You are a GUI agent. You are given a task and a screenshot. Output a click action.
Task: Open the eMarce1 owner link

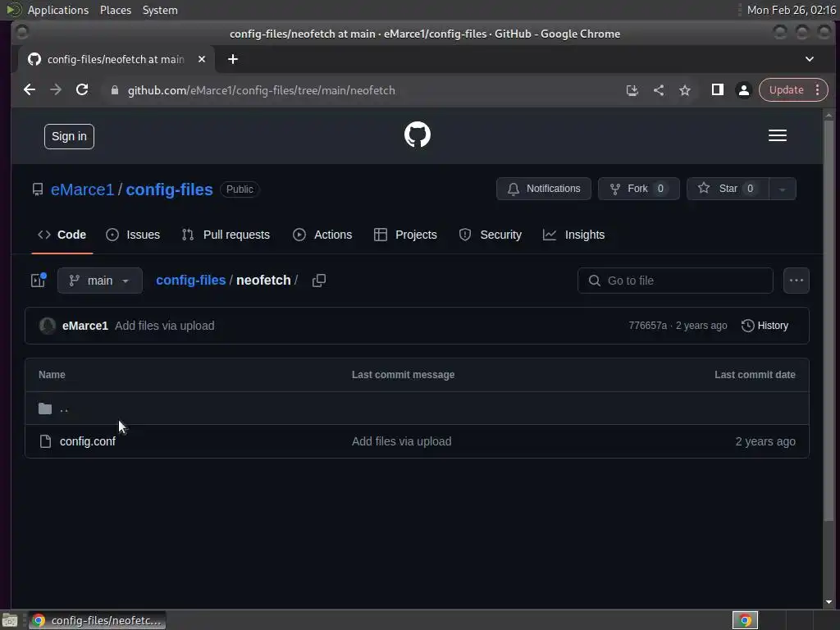[83, 189]
